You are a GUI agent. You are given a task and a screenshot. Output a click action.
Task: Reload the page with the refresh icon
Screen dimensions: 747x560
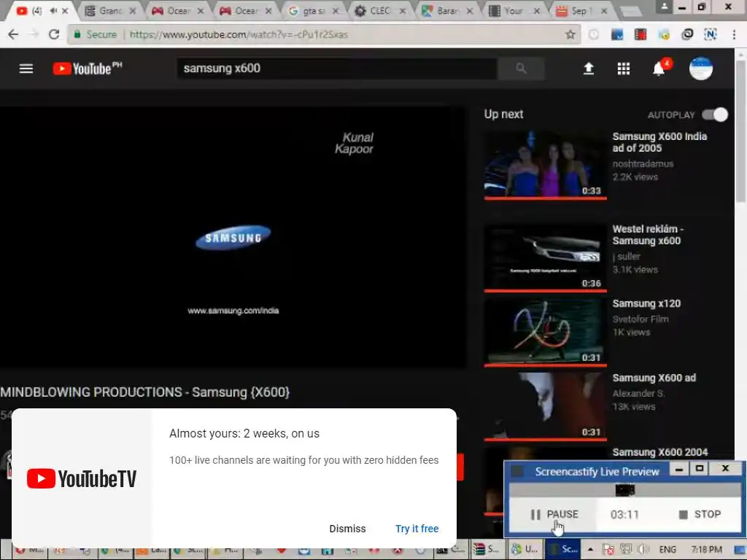click(54, 34)
